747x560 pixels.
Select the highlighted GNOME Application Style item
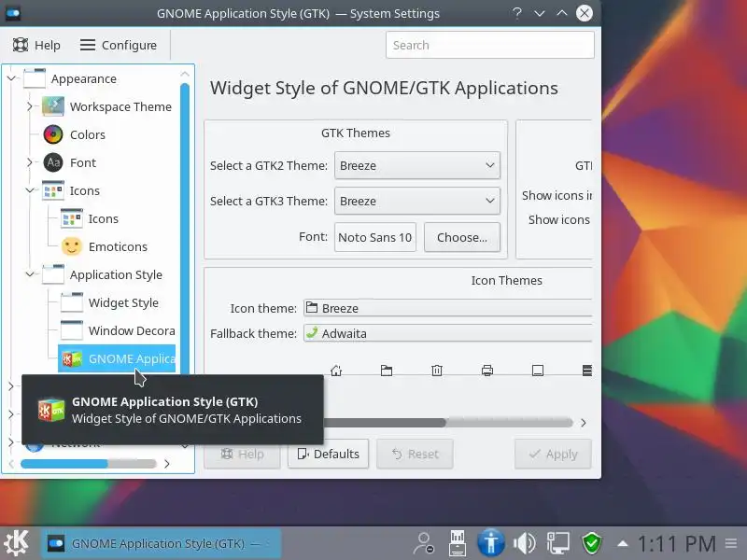tap(117, 358)
